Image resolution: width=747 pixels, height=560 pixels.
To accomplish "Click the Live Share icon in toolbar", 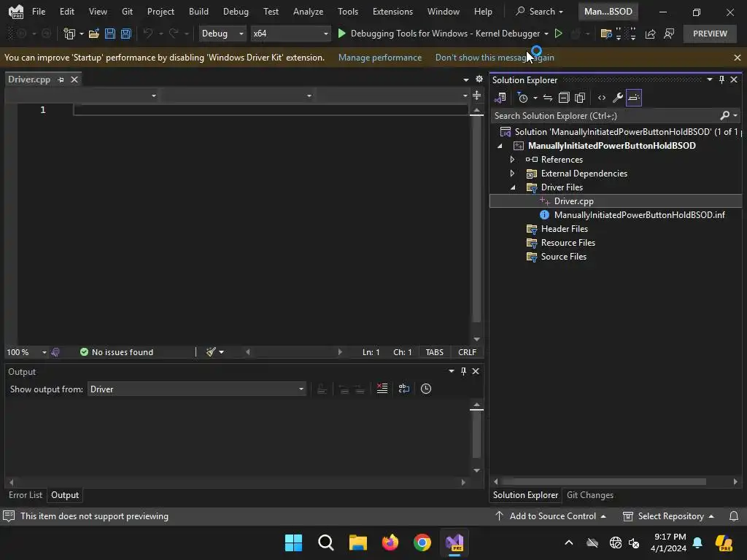I will (x=650, y=34).
